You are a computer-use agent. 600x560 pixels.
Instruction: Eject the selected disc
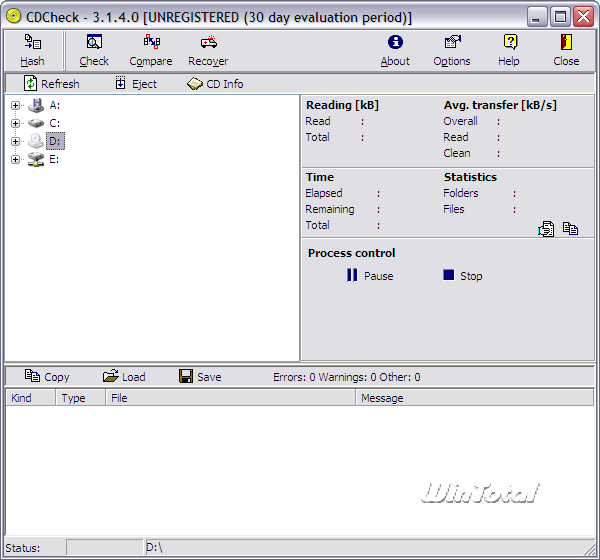136,83
